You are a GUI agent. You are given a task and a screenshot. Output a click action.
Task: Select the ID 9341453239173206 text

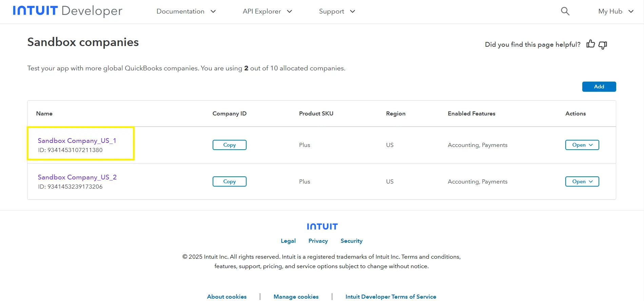[x=70, y=187]
